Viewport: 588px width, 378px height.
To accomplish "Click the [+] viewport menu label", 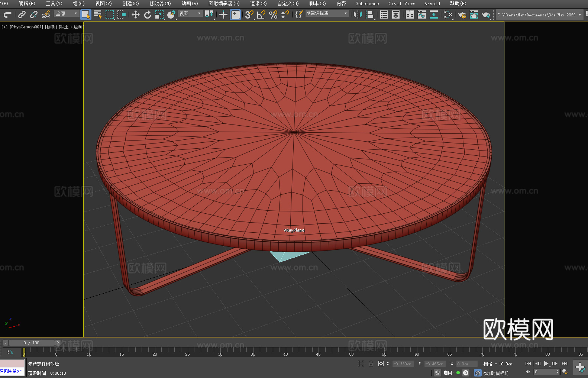I will tap(4, 27).
